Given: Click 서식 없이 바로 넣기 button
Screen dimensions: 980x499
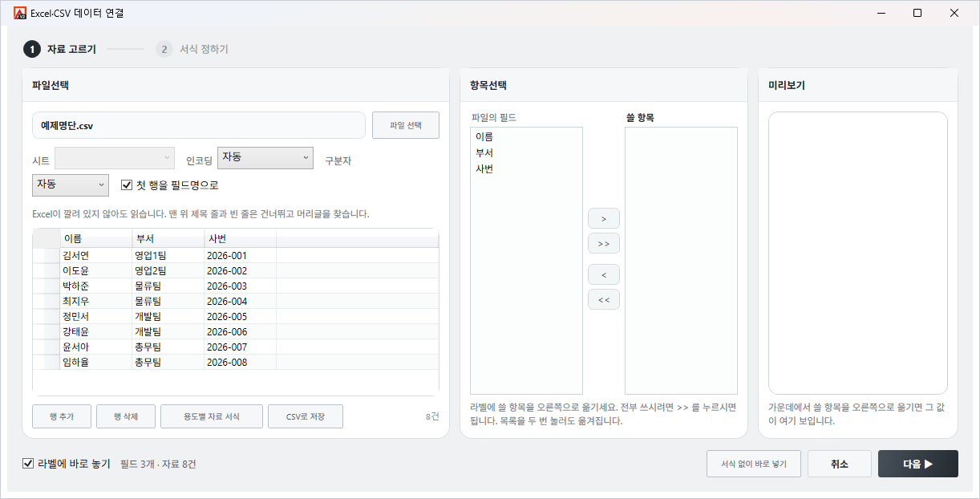Looking at the screenshot, I should click(754, 464).
